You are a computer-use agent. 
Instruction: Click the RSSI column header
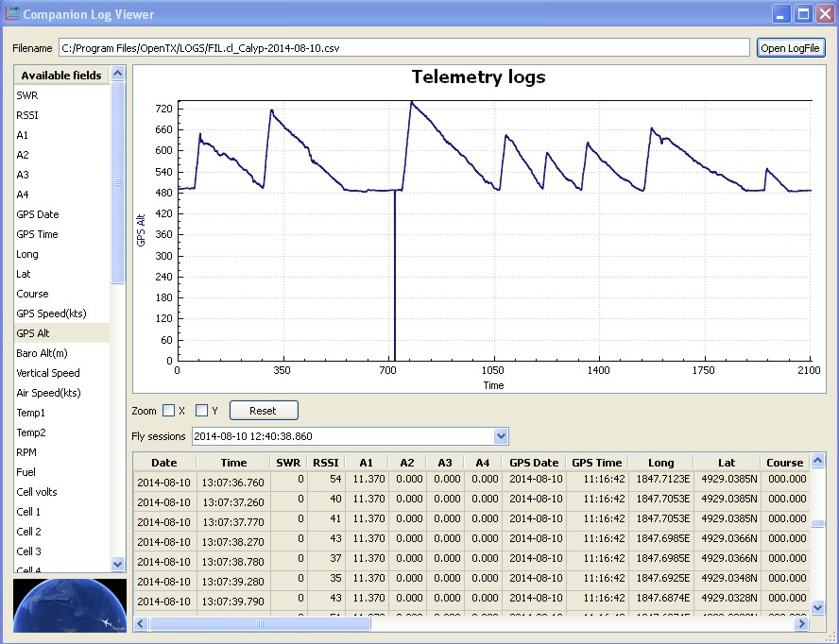326,463
